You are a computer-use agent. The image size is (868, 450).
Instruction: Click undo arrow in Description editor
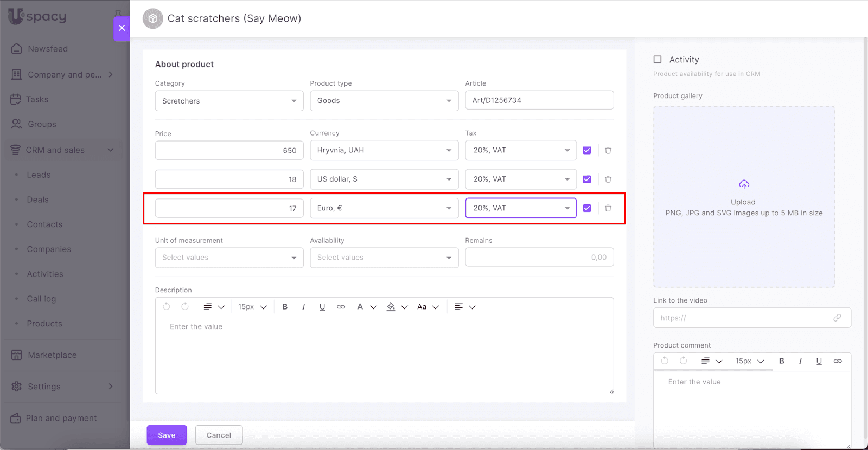pyautogui.click(x=167, y=307)
